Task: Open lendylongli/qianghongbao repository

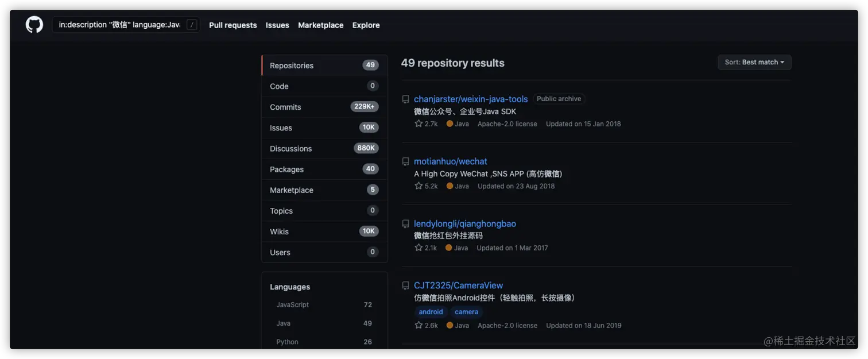Action: coord(465,223)
